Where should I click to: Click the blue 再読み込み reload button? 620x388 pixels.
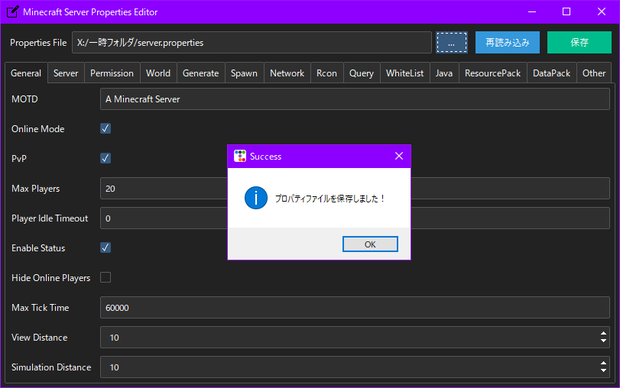click(x=507, y=43)
